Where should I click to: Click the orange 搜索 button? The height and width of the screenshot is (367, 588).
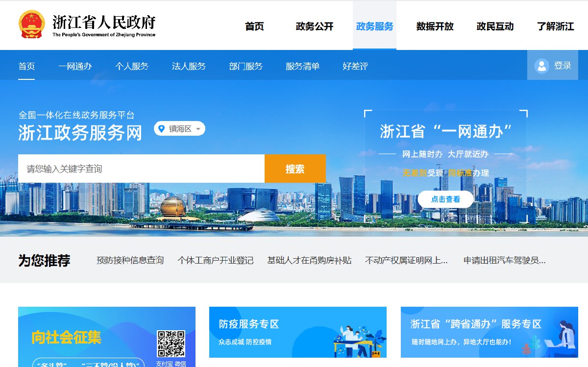tap(295, 169)
